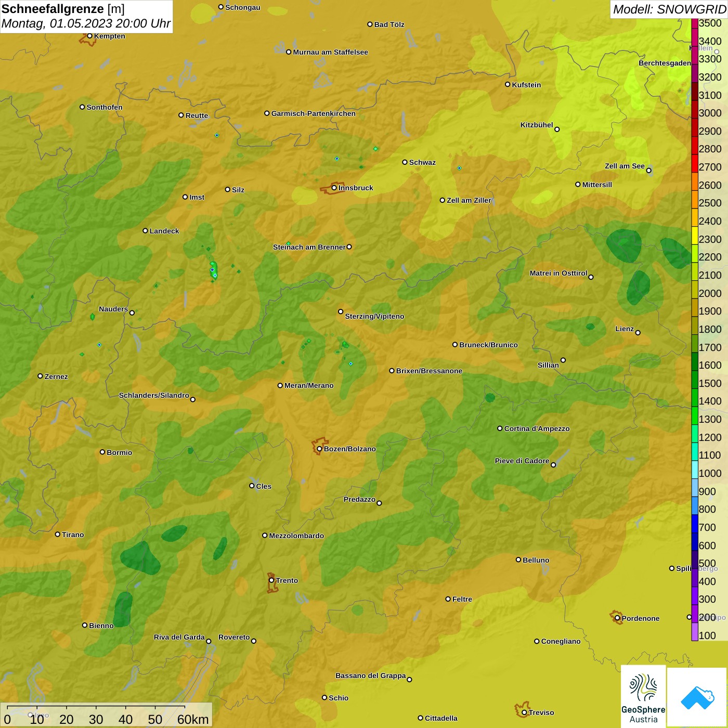Click the Meran/Merano label
The width and height of the screenshot is (728, 728).
pos(309,385)
